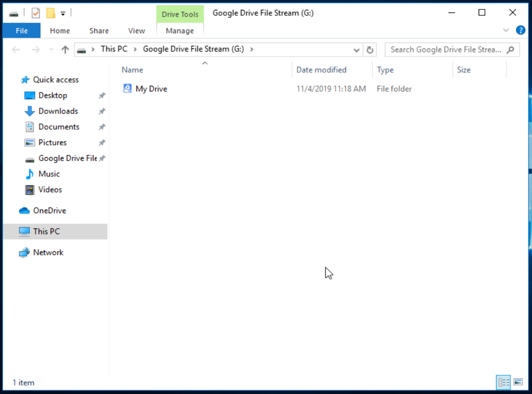Click the File folder type cell
Image resolution: width=532 pixels, height=394 pixels.
point(394,89)
